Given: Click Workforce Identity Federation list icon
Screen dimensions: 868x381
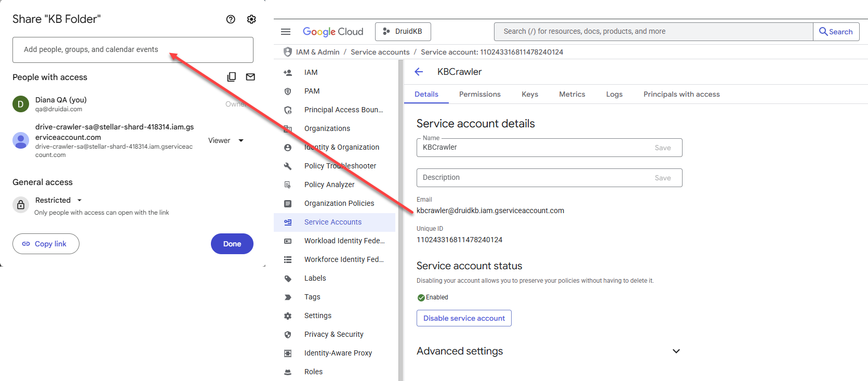Looking at the screenshot, I should click(x=288, y=260).
